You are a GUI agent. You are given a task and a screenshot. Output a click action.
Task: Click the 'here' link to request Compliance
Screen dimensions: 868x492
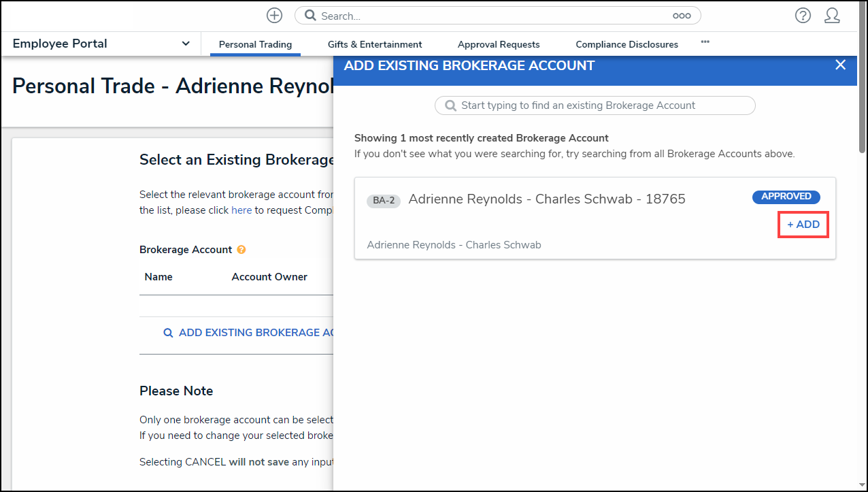(241, 210)
